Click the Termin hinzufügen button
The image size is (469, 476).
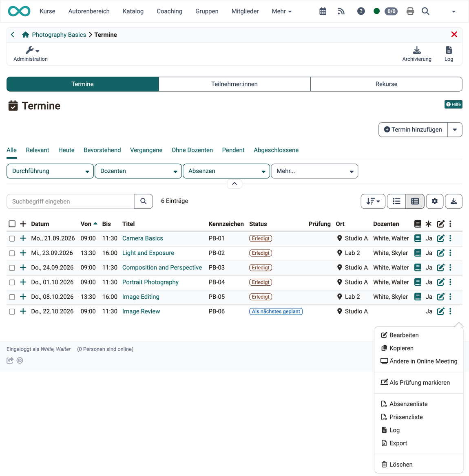[x=413, y=130]
